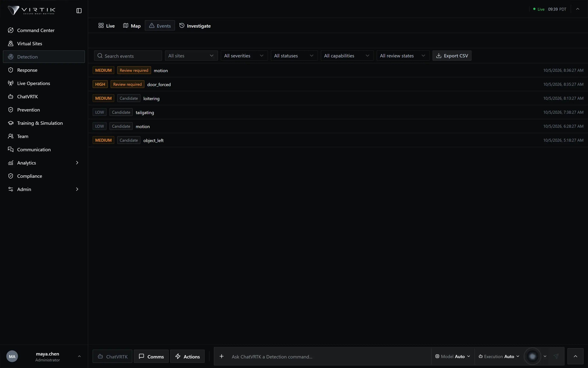Click the ChatVRTK bottom bar button

[x=112, y=357]
